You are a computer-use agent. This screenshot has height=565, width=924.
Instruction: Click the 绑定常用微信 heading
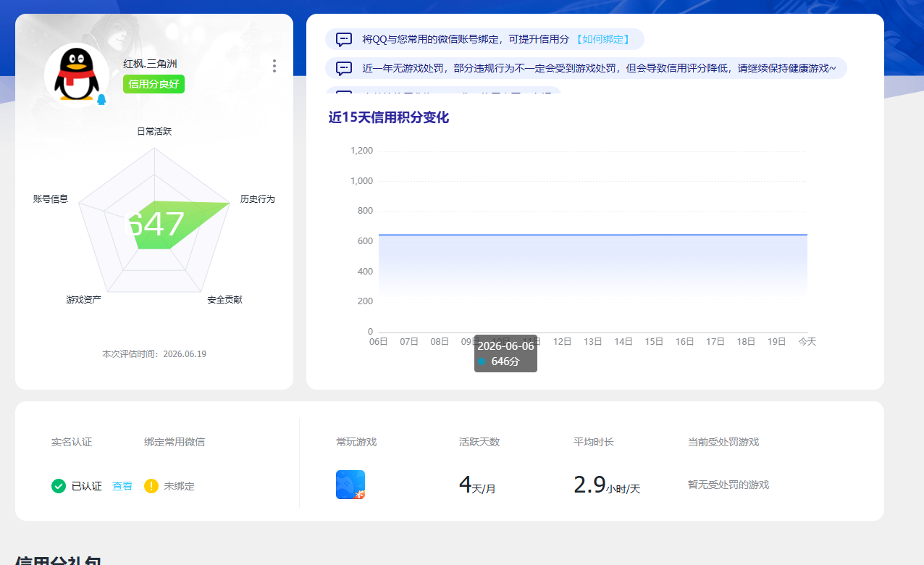tap(175, 442)
